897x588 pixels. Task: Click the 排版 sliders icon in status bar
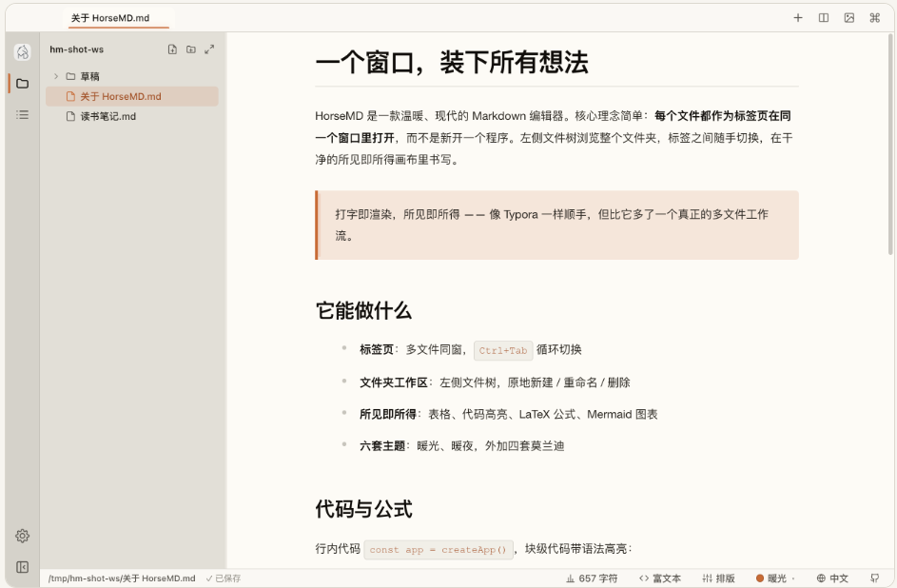coord(707,578)
